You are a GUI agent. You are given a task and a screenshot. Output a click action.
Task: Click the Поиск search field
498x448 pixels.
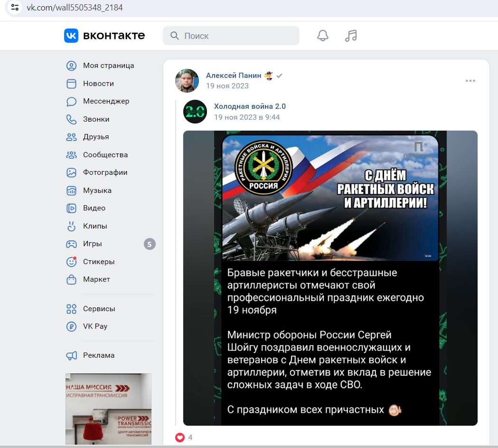click(231, 36)
